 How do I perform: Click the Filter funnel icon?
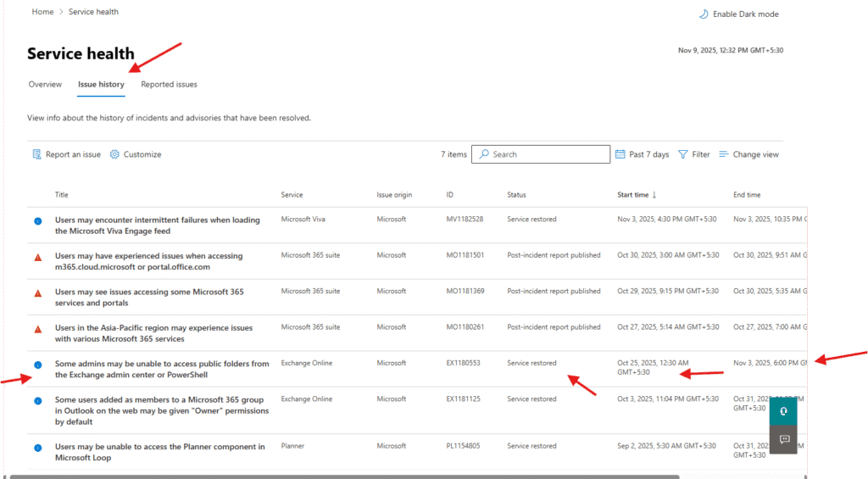point(682,154)
